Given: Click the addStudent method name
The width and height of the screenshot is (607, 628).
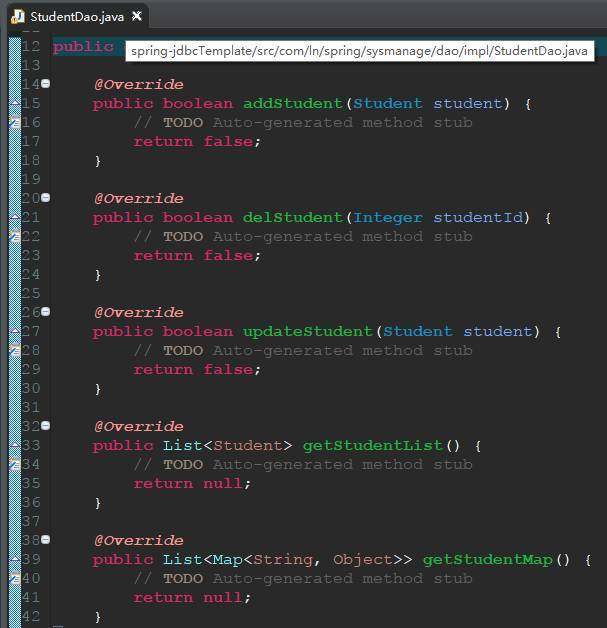Looking at the screenshot, I should [293, 103].
